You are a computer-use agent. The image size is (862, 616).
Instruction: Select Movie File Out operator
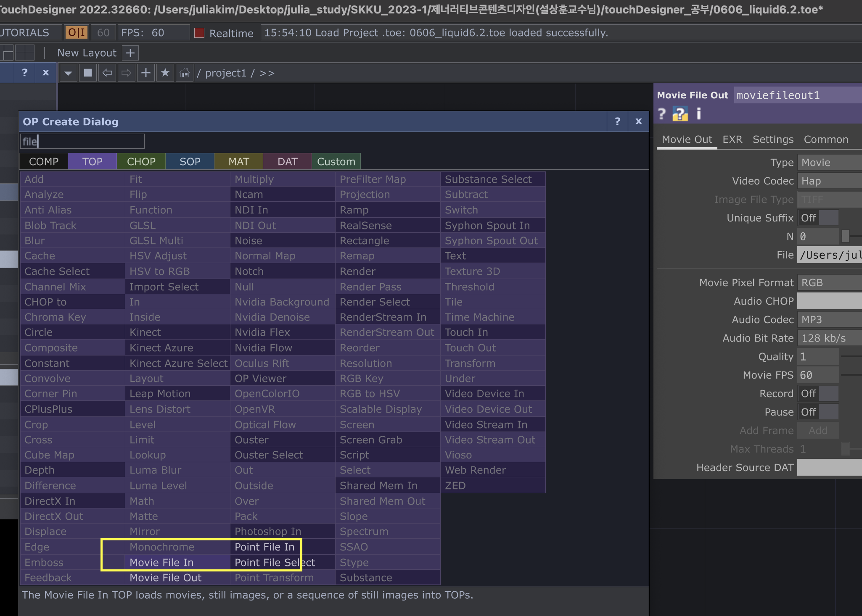click(165, 578)
